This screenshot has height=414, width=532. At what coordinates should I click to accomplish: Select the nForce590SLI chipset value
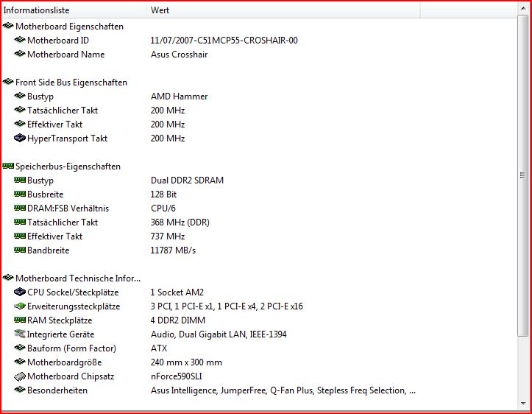176,376
